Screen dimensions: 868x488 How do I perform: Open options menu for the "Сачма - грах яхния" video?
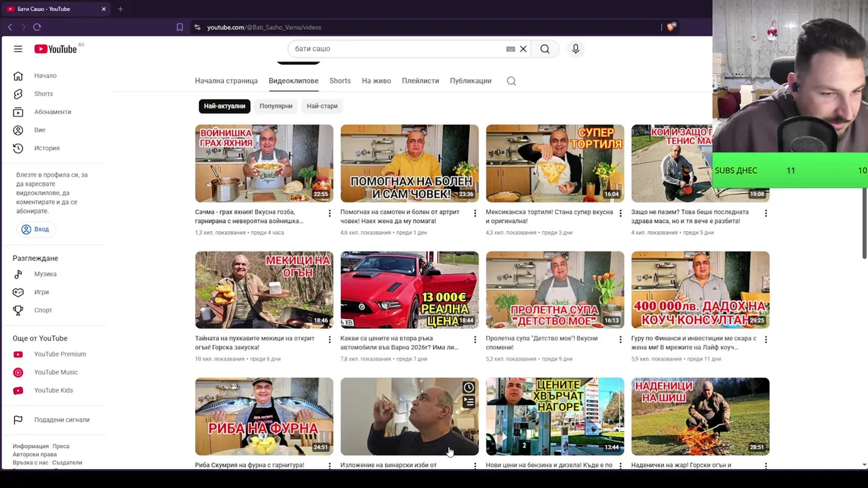pos(330,213)
